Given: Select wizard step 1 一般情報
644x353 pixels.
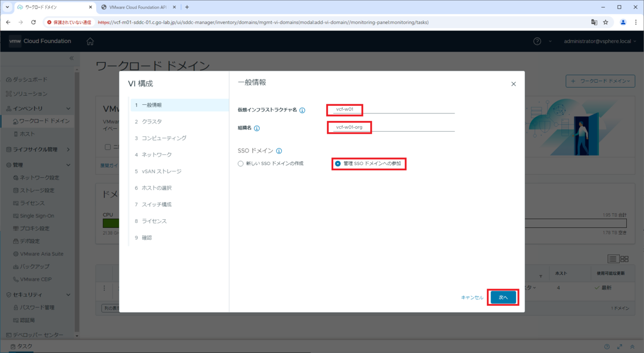Looking at the screenshot, I should [x=179, y=105].
